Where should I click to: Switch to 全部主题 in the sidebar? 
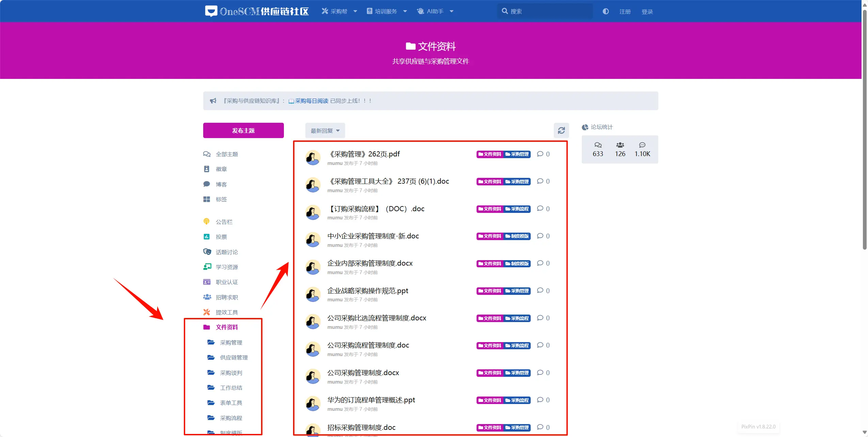coord(228,154)
